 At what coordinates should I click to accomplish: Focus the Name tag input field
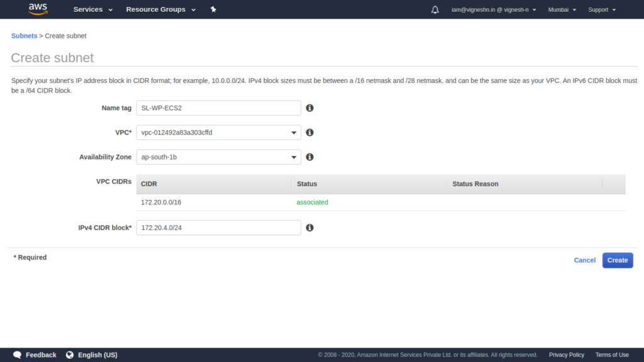(218, 108)
